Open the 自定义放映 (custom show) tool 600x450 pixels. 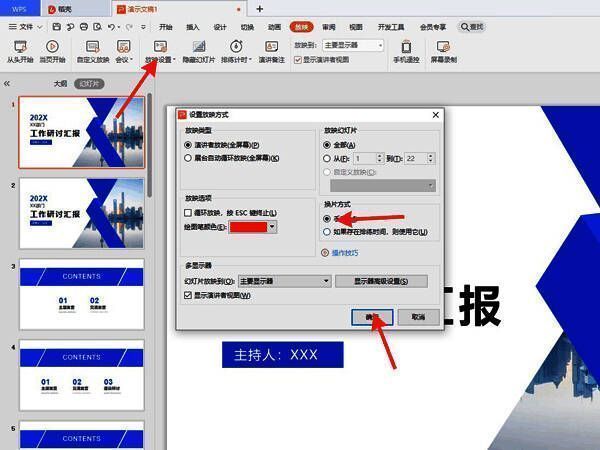(92, 47)
